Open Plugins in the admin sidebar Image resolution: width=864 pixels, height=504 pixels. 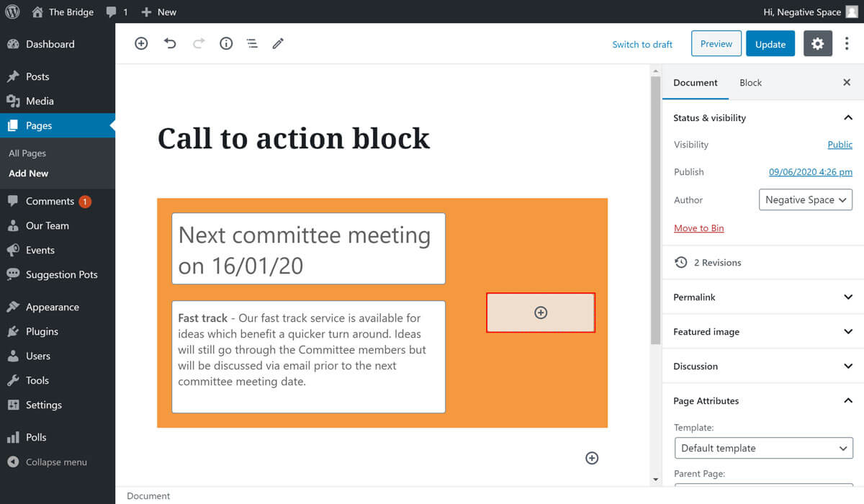42,331
